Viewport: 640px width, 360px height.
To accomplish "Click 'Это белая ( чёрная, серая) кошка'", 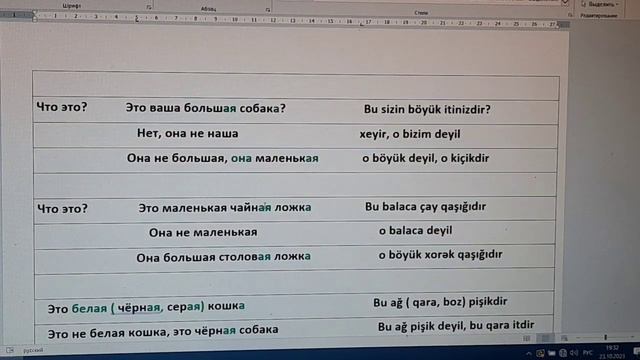I will 146,307.
